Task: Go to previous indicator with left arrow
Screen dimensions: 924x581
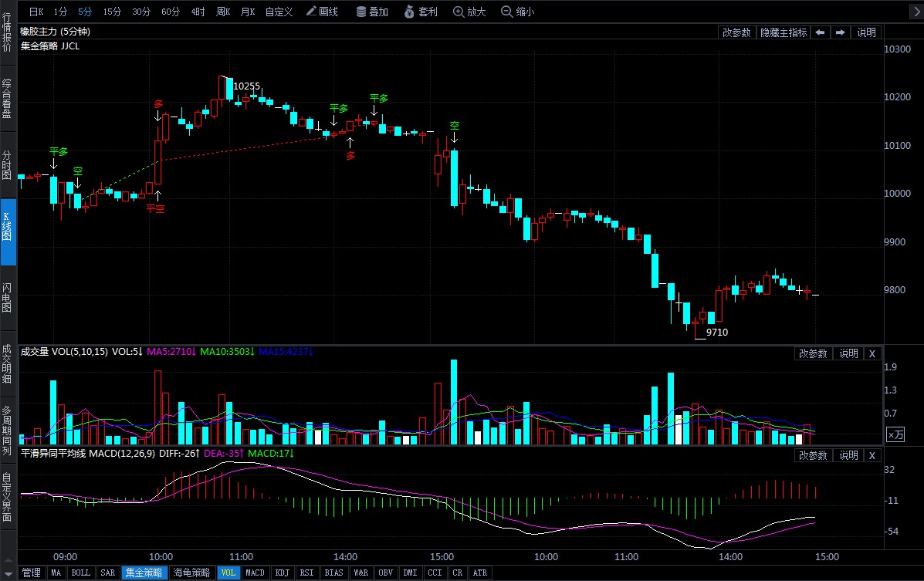Action: [x=820, y=32]
